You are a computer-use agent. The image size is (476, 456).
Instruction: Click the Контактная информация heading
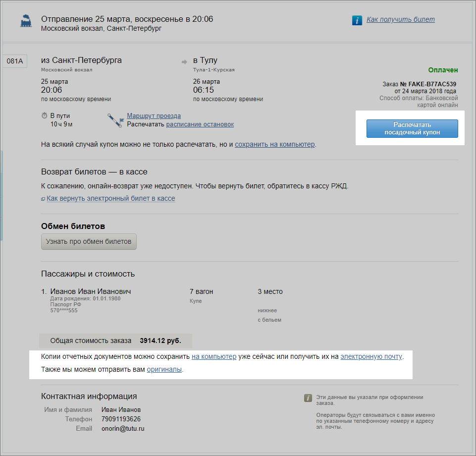[89, 397]
